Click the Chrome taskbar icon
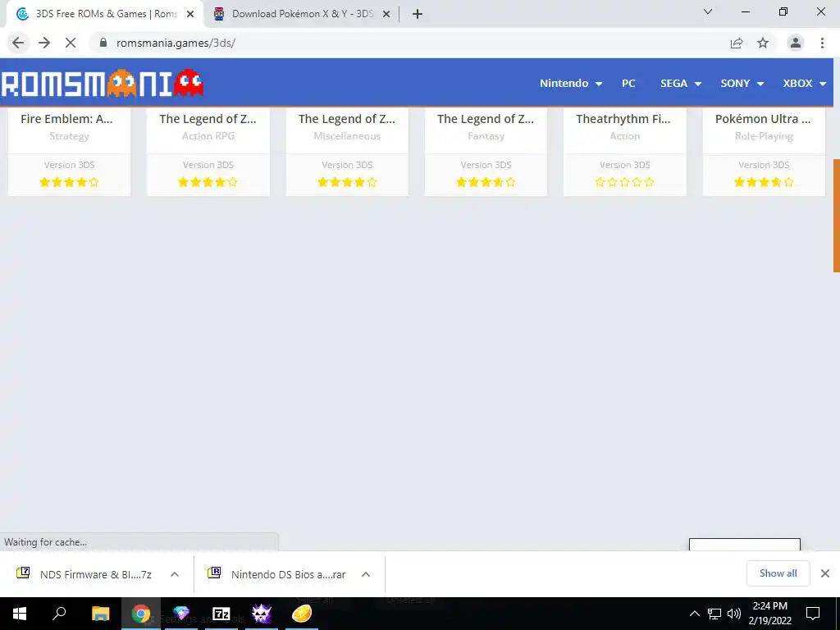 [141, 614]
